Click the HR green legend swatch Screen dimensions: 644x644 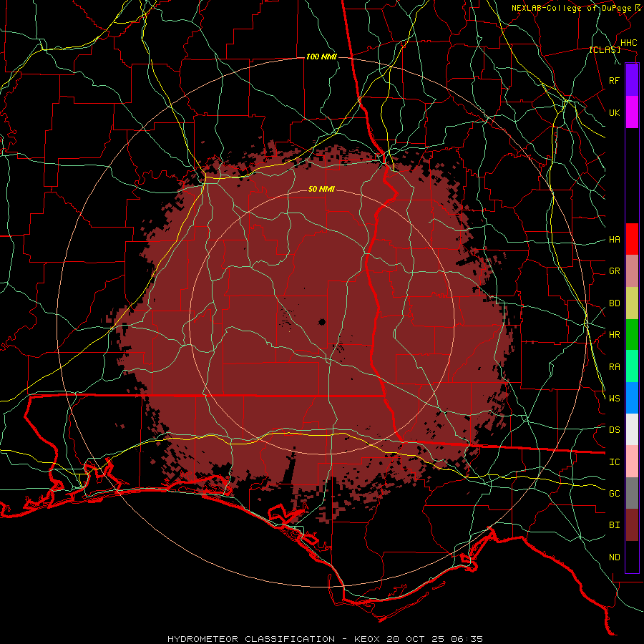click(x=632, y=335)
